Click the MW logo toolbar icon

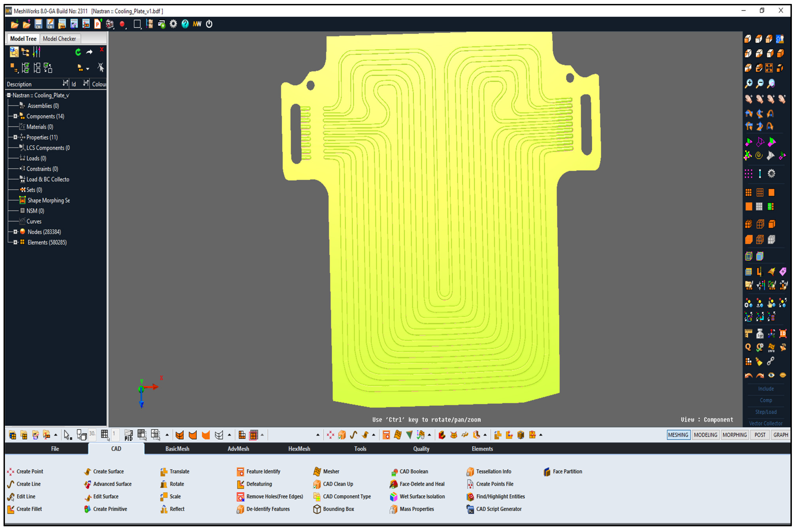click(197, 24)
